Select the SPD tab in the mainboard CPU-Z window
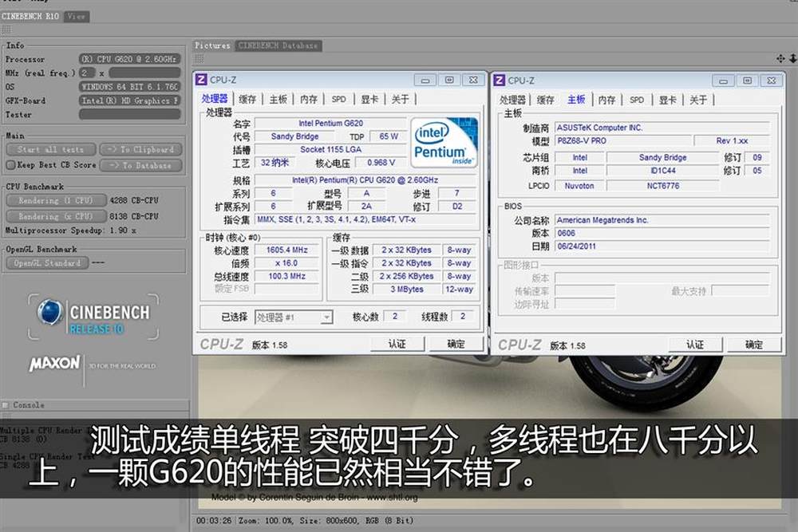 tap(636, 100)
